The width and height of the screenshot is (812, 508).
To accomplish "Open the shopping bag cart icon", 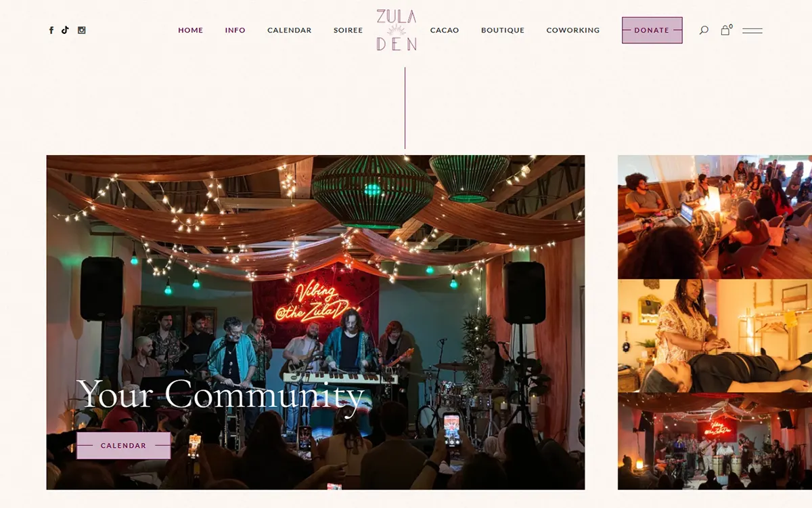I will 726,30.
